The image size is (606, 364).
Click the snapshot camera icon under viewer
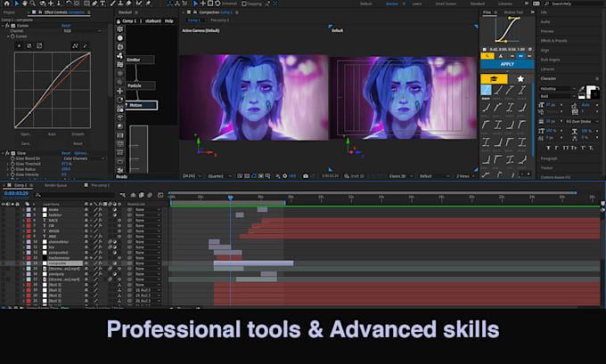(306, 176)
